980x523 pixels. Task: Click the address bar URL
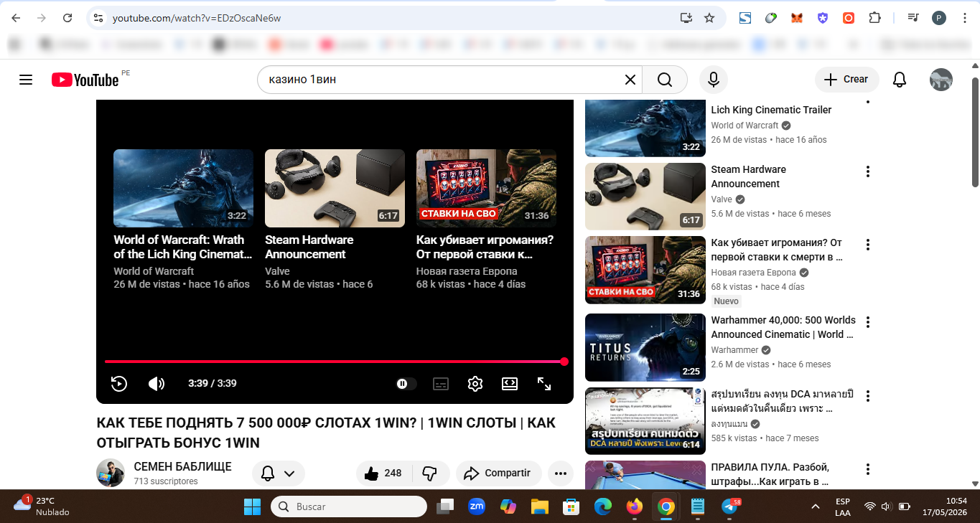click(197, 18)
